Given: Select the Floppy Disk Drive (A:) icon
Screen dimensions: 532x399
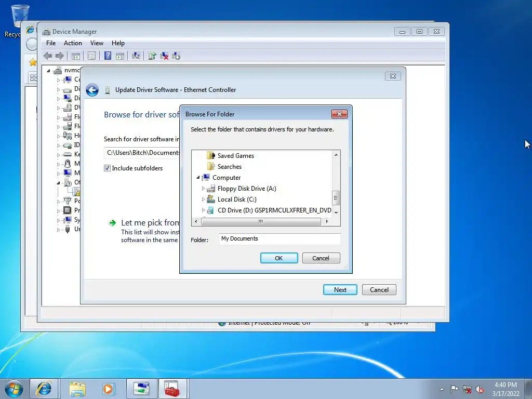Looking at the screenshot, I should [x=211, y=188].
